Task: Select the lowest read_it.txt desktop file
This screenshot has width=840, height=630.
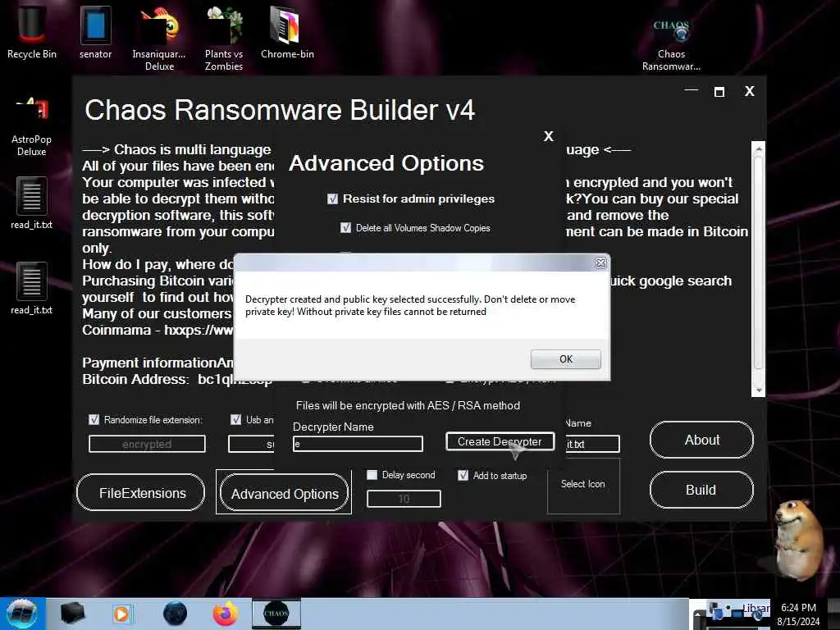Action: point(32,289)
